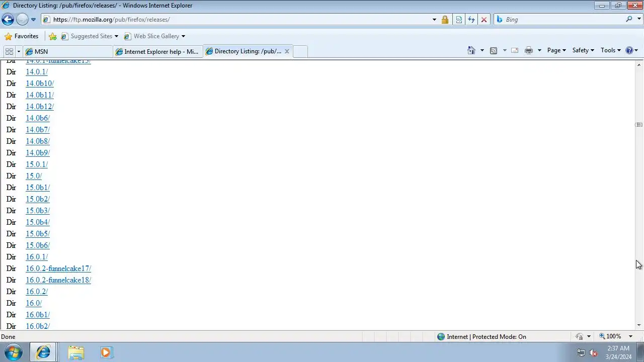Screen dimensions: 644x362
Task: Open the Tools menu
Action: tap(611, 50)
